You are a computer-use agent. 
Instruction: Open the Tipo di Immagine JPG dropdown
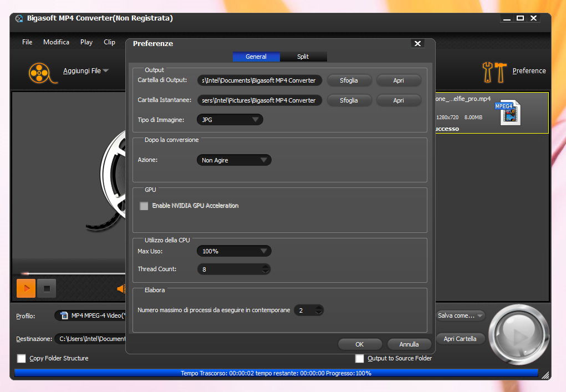230,120
